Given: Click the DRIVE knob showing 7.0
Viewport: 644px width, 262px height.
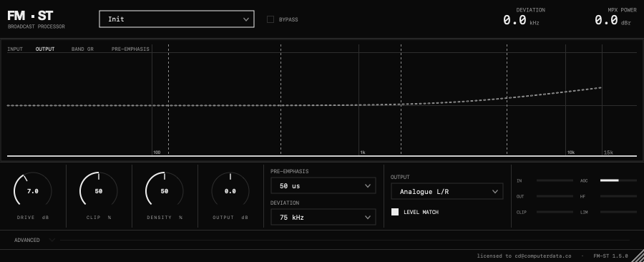Looking at the screenshot, I should [33, 191].
